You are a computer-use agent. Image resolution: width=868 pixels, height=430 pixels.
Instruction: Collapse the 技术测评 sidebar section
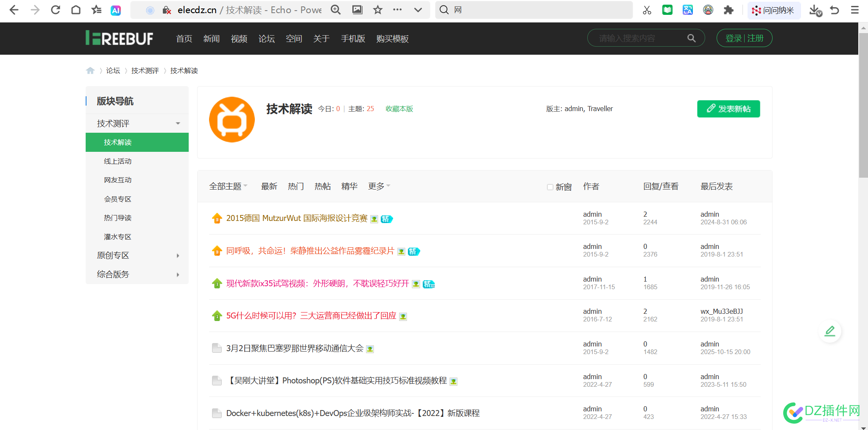[x=178, y=123]
